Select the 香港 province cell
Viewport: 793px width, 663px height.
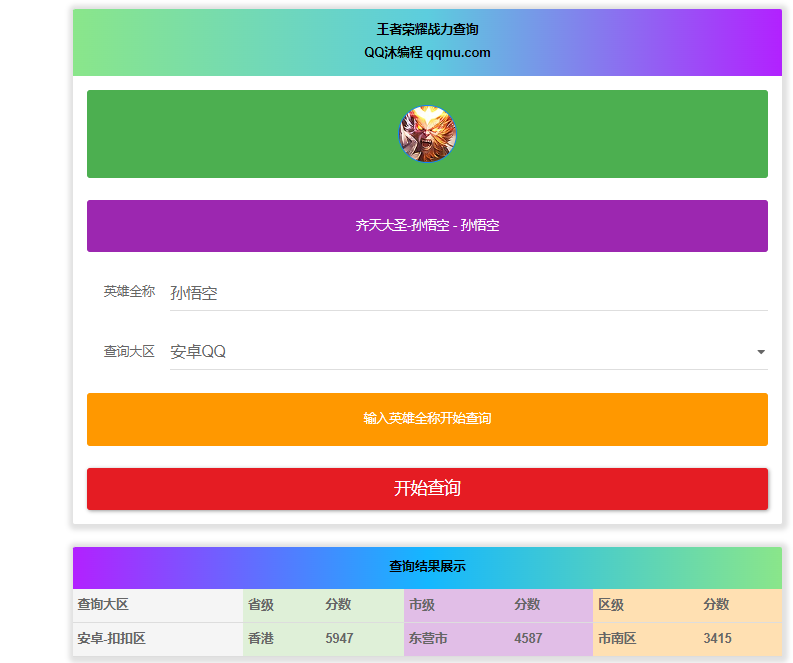coord(261,638)
